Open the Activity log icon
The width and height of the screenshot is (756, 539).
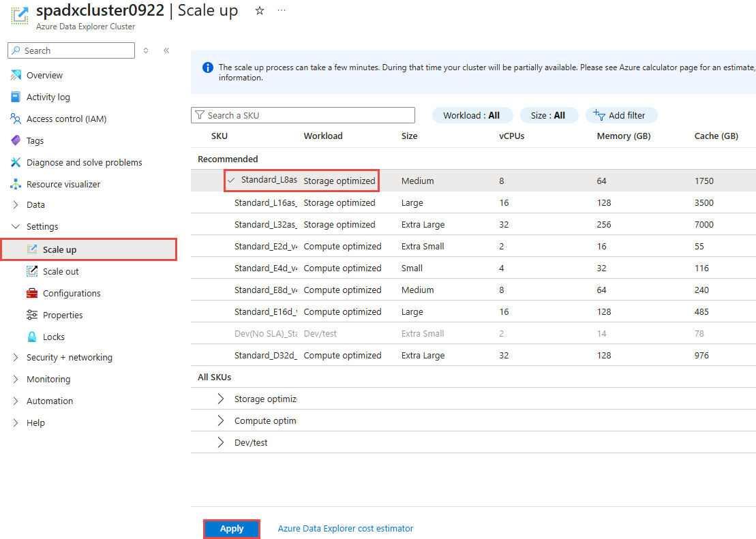16,97
